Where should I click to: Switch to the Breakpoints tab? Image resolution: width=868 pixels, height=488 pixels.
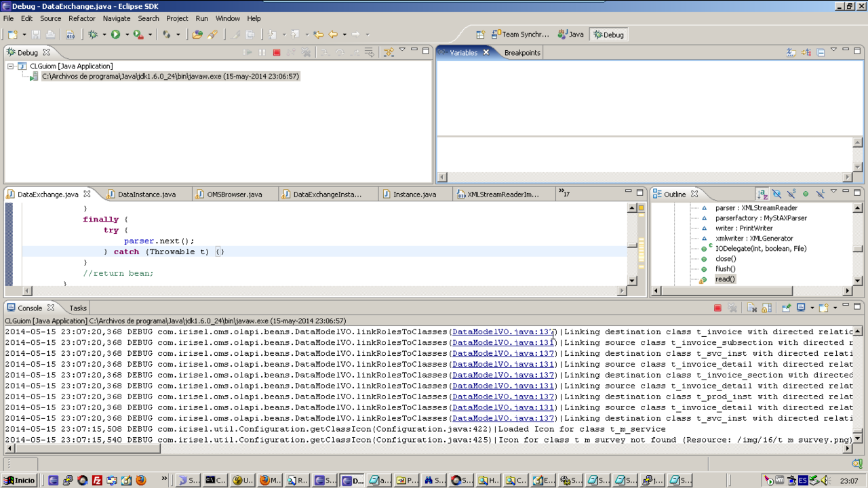[x=522, y=53]
